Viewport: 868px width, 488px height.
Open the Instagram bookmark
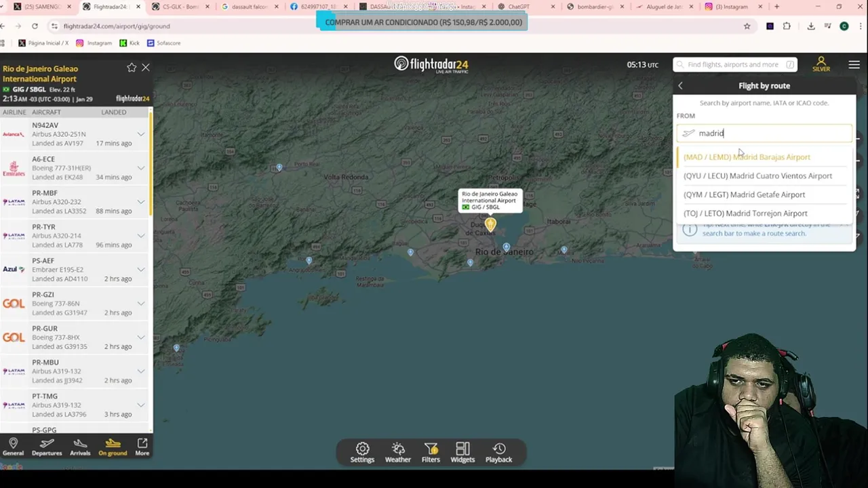point(94,43)
